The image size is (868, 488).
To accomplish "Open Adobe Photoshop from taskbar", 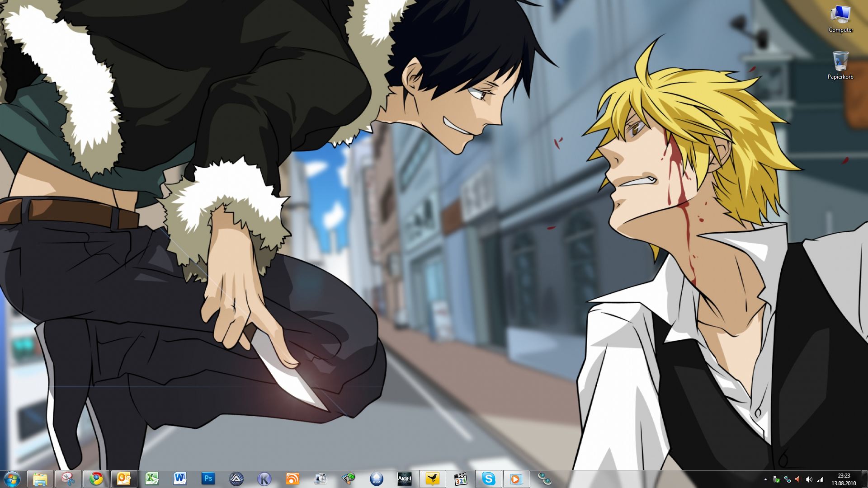I will click(x=208, y=479).
